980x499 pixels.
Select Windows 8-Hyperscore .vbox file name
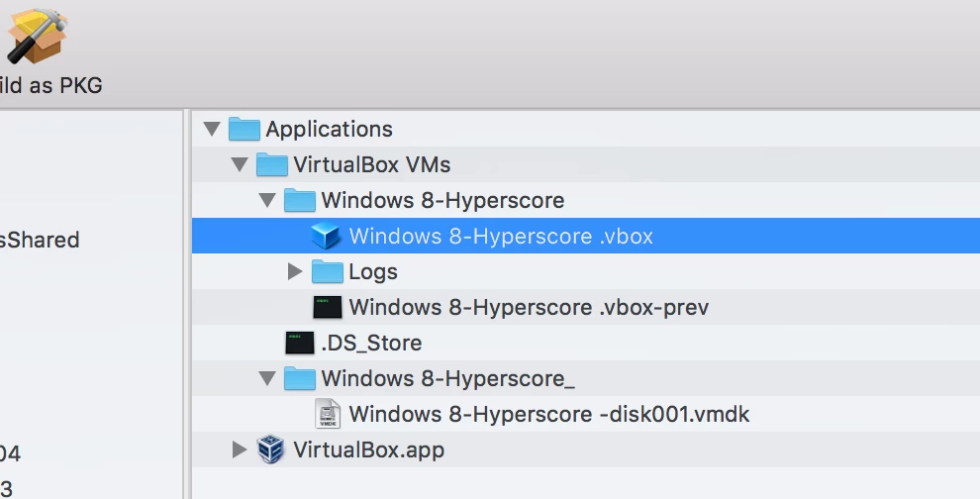501,237
